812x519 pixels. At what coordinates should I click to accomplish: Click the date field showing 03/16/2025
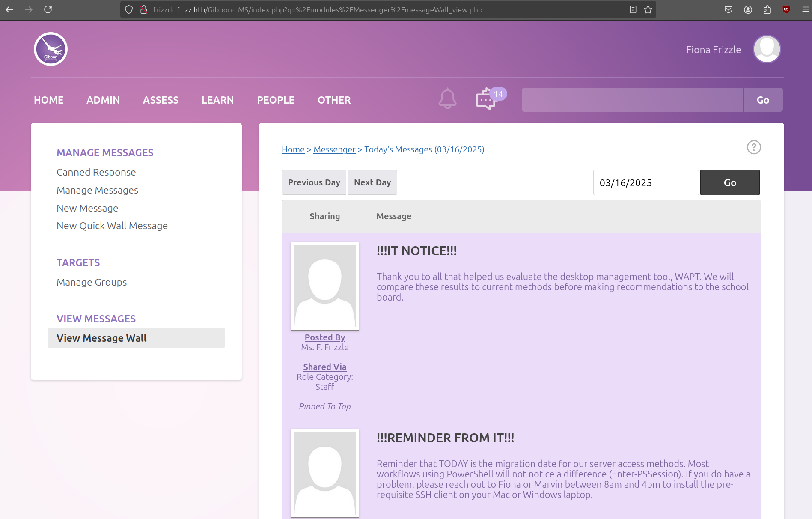click(x=645, y=183)
